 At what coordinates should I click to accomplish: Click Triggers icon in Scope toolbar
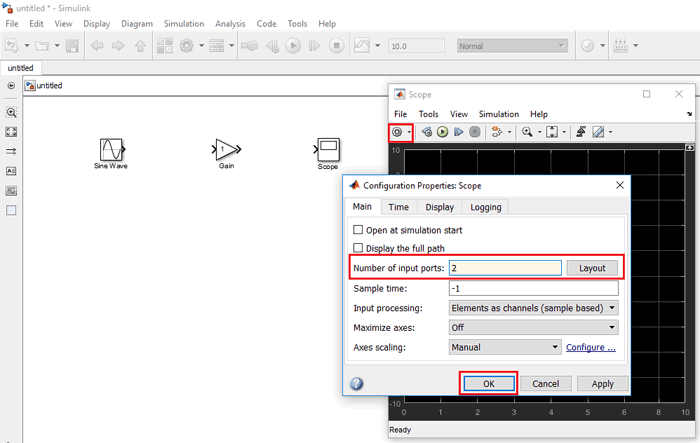point(581,132)
